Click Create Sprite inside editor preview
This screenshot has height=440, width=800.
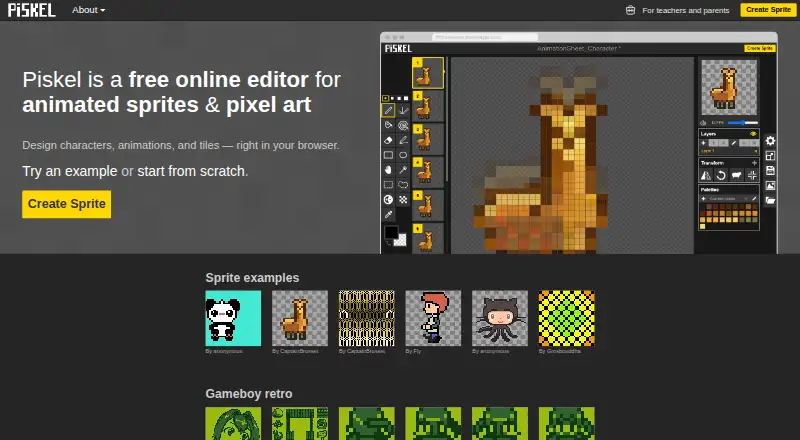[760, 48]
